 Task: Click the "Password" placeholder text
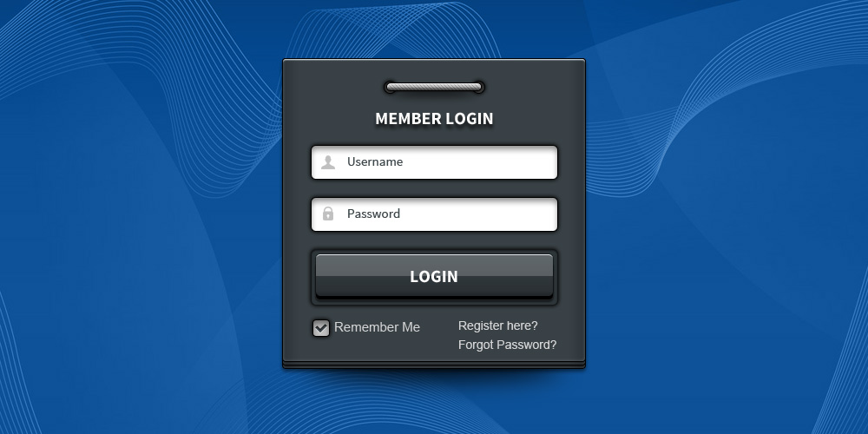point(373,214)
